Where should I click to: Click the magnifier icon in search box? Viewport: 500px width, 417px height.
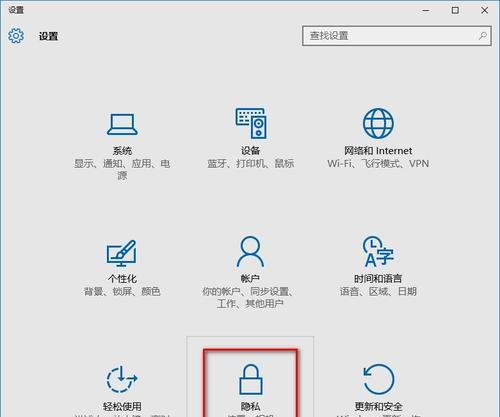(x=483, y=36)
